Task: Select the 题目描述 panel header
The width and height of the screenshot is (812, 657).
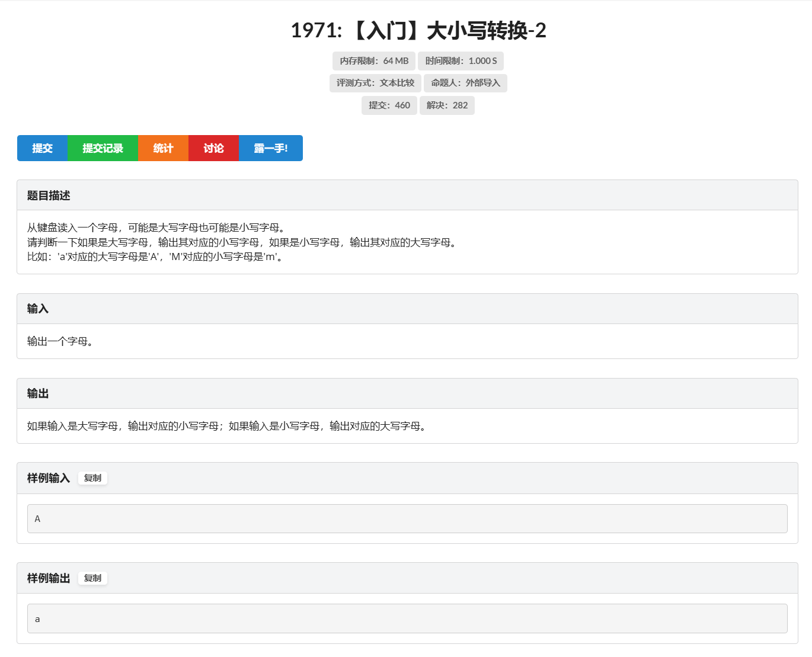Action: (43, 194)
